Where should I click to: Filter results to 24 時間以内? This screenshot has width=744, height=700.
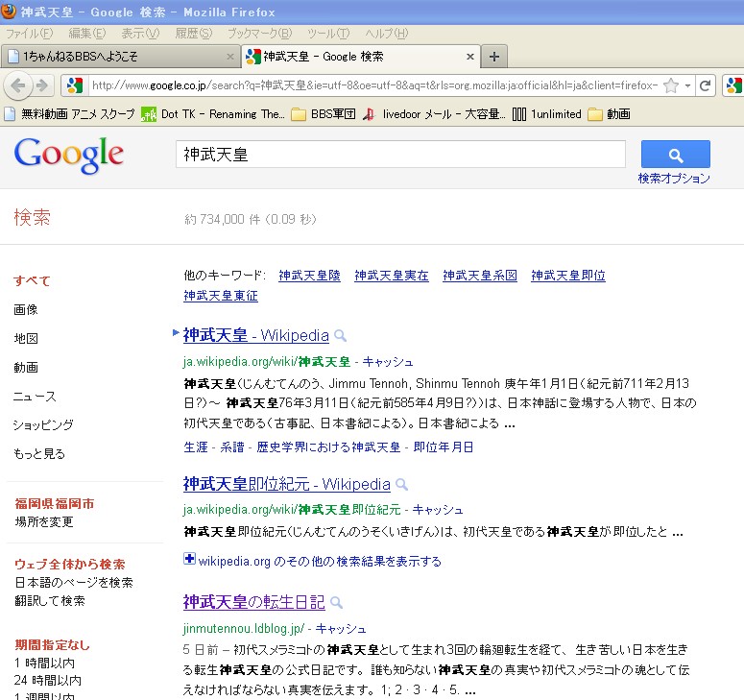(48, 681)
